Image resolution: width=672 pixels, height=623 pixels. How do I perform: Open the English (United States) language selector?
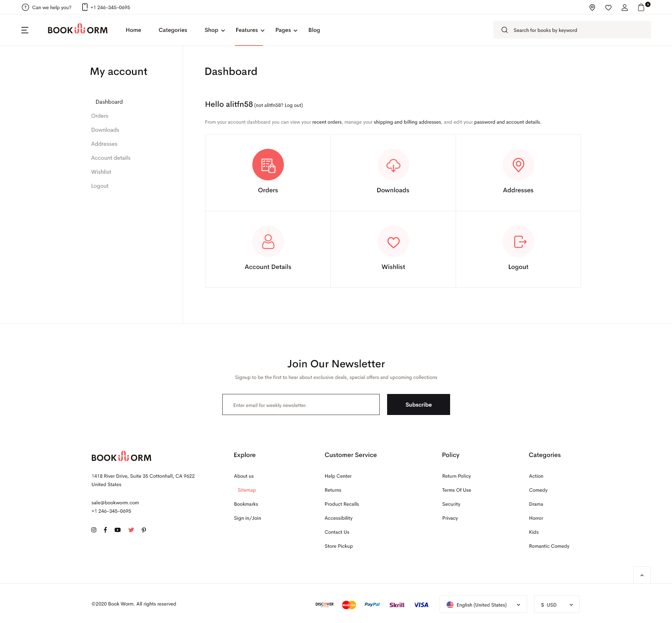tap(483, 604)
